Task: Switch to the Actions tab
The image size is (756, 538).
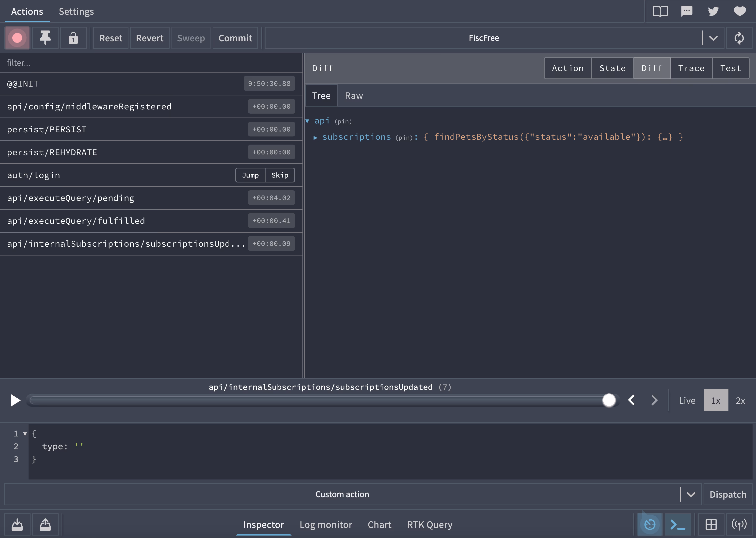Action: (27, 12)
